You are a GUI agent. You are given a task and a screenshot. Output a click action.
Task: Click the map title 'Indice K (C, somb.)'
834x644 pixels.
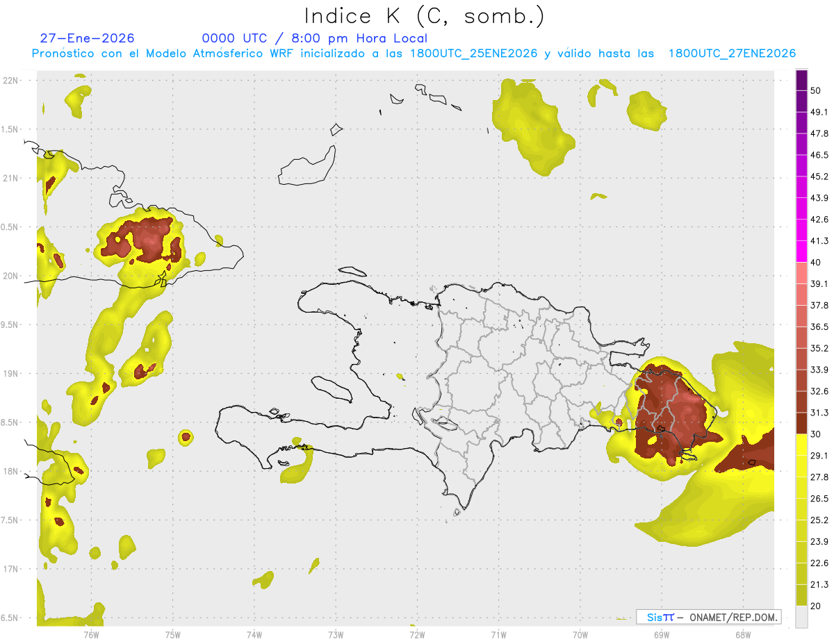(x=425, y=16)
